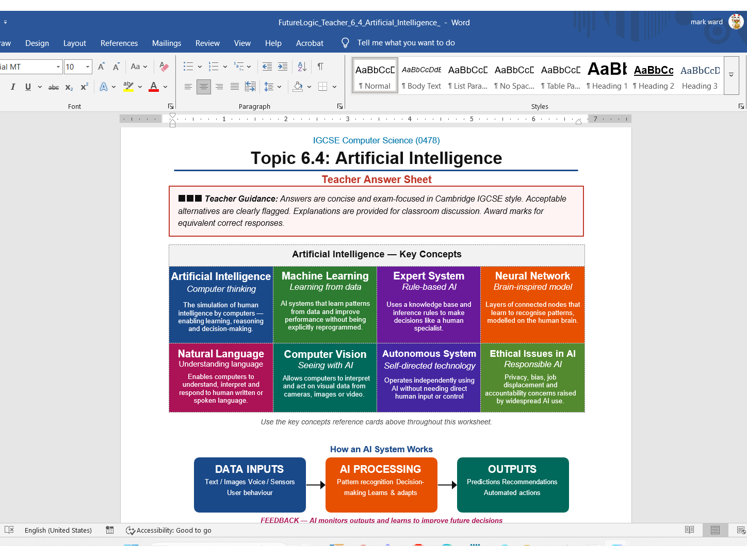Open distributed text direction tool
The width and height of the screenshot is (747, 560).
(250, 87)
